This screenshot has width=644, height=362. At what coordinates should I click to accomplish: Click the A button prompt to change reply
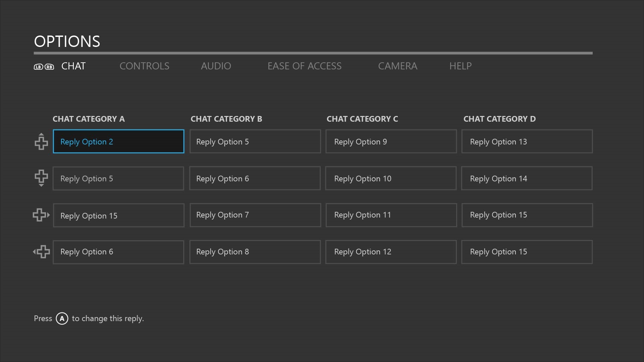[61, 318]
